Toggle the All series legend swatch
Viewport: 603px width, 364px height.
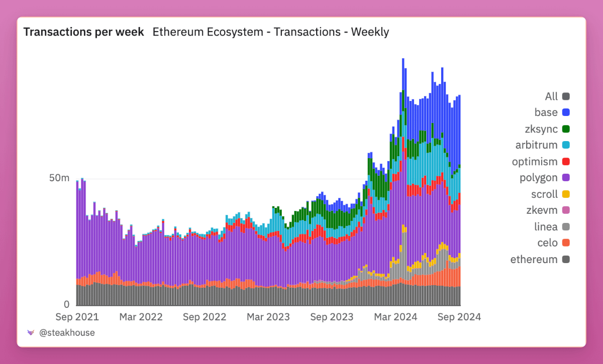tap(566, 96)
